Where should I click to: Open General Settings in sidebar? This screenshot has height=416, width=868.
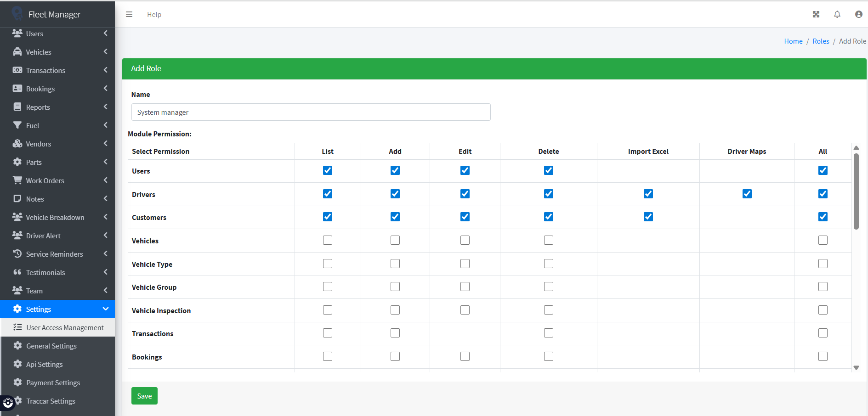pyautogui.click(x=51, y=346)
